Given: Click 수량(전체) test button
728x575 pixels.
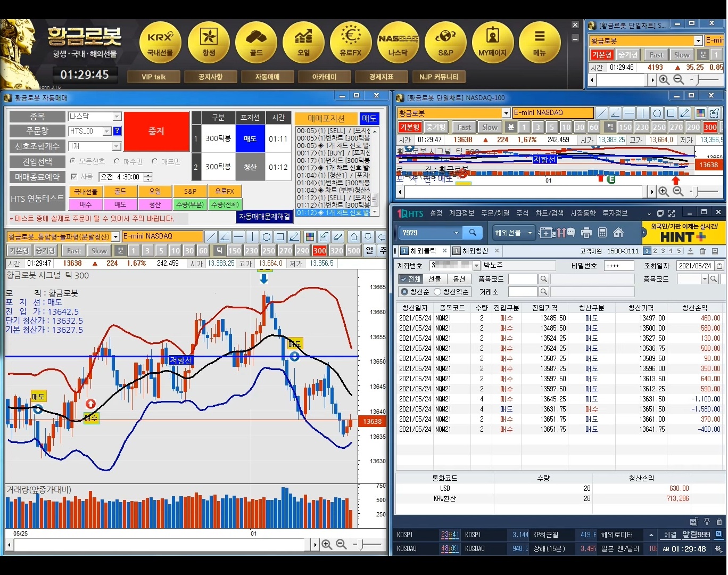Looking at the screenshot, I should (x=225, y=204).
